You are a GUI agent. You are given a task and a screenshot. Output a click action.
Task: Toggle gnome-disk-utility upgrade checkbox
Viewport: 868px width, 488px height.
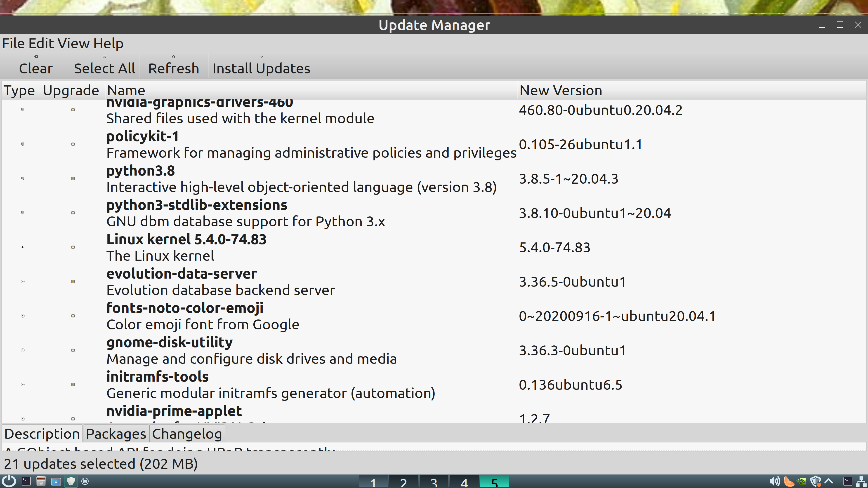click(73, 350)
